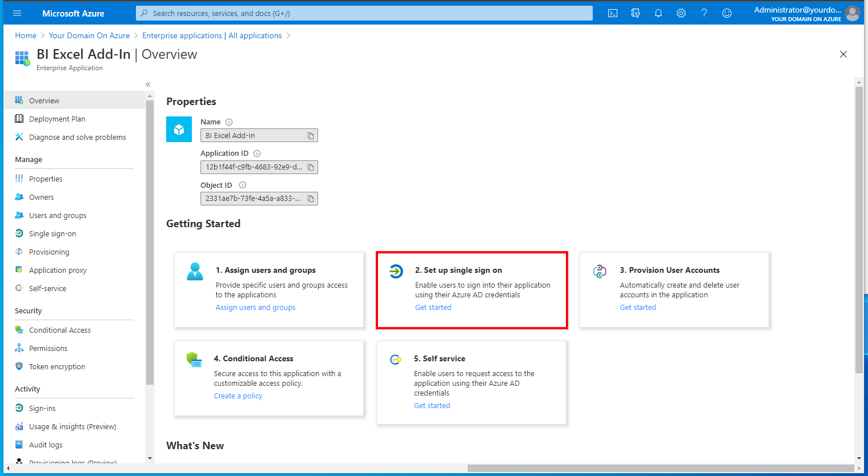868x476 pixels.
Task: Go to Your Domain On Azure breadcrumb
Action: [x=89, y=35]
